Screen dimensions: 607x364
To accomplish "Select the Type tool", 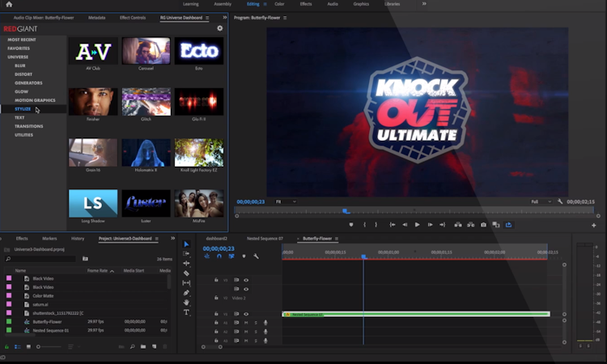I will (x=186, y=312).
